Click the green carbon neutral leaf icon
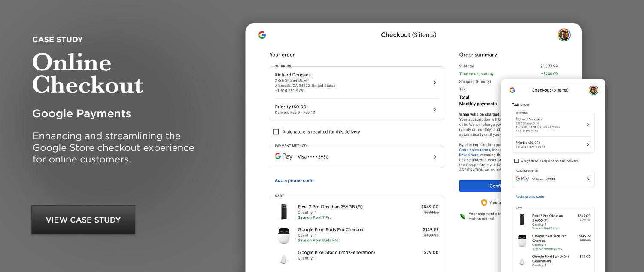 pyautogui.click(x=463, y=216)
